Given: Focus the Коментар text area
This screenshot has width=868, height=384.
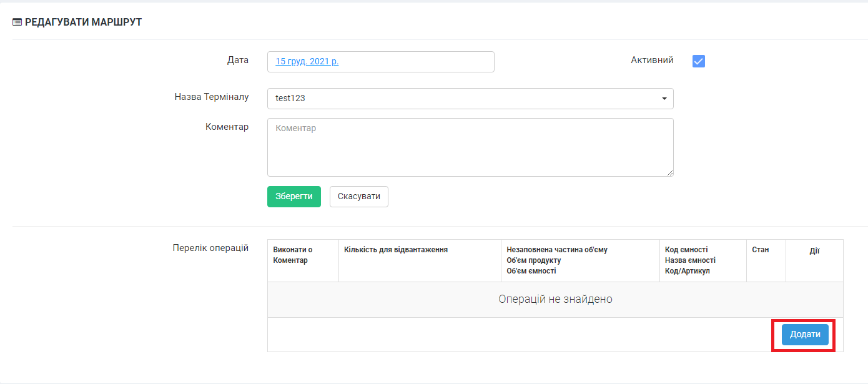Looking at the screenshot, I should pyautogui.click(x=470, y=147).
